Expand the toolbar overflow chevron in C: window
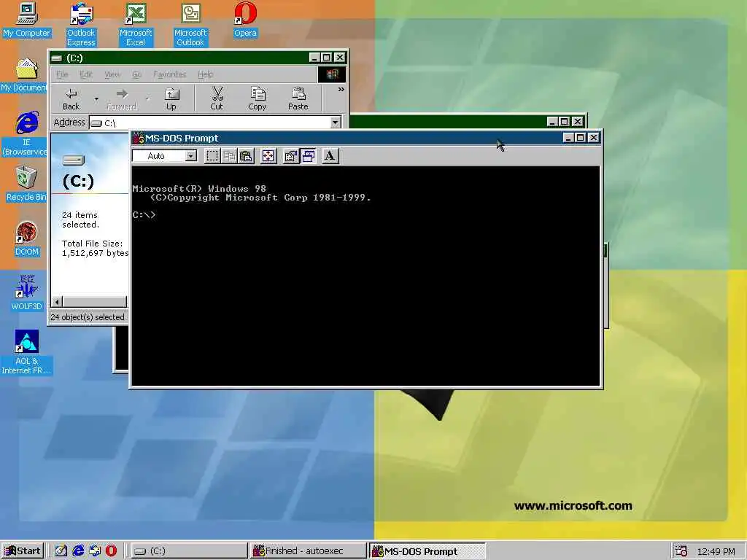Image resolution: width=747 pixels, height=560 pixels. (x=341, y=90)
